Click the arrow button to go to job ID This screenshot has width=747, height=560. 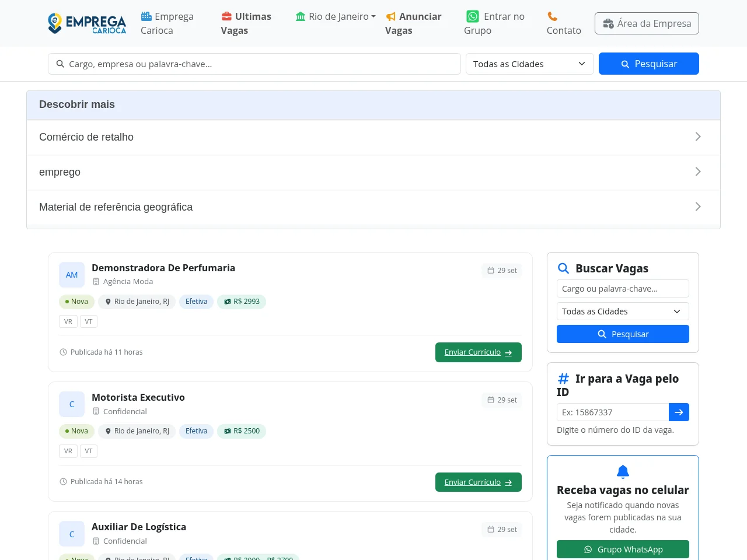679,412
